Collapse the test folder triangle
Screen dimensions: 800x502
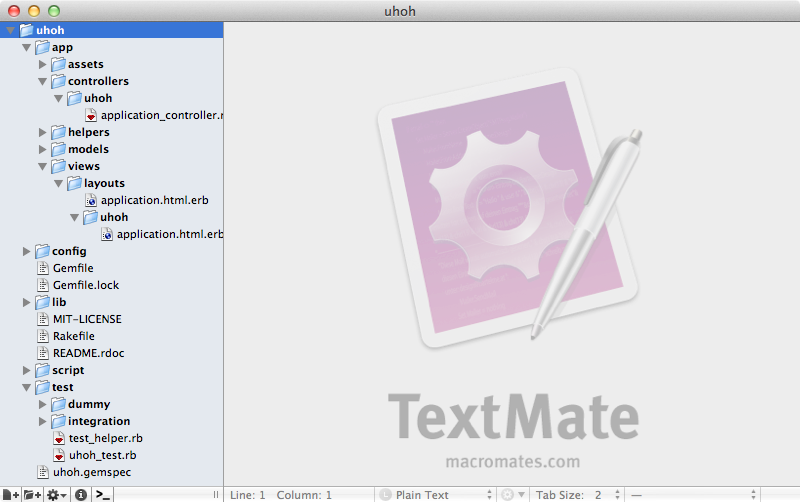(x=27, y=387)
